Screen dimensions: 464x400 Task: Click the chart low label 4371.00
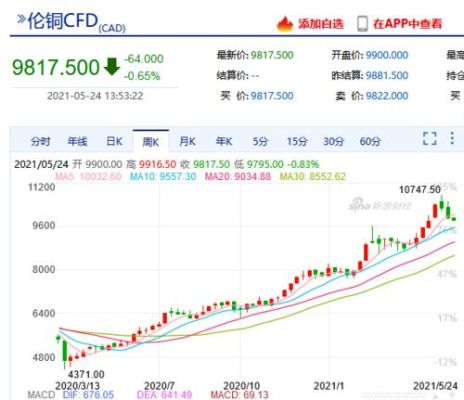tap(86, 374)
